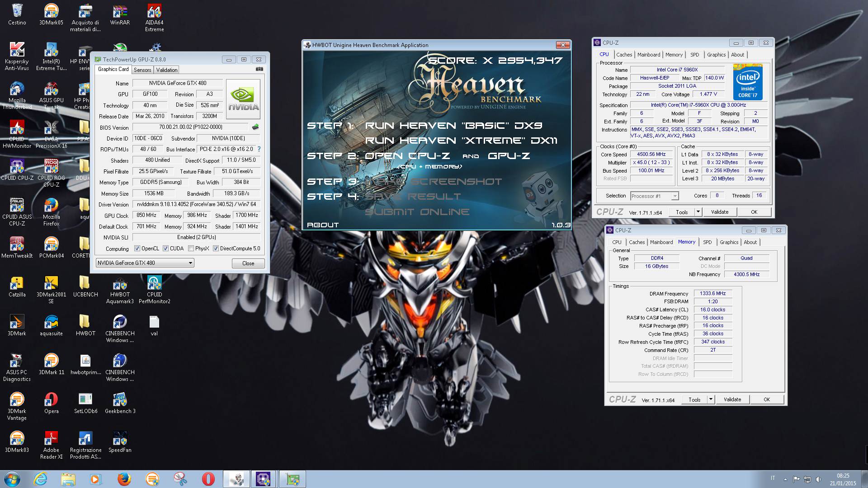868x488 pixels.
Task: Open Caches tab in upper CPU-Z window
Action: pos(624,55)
